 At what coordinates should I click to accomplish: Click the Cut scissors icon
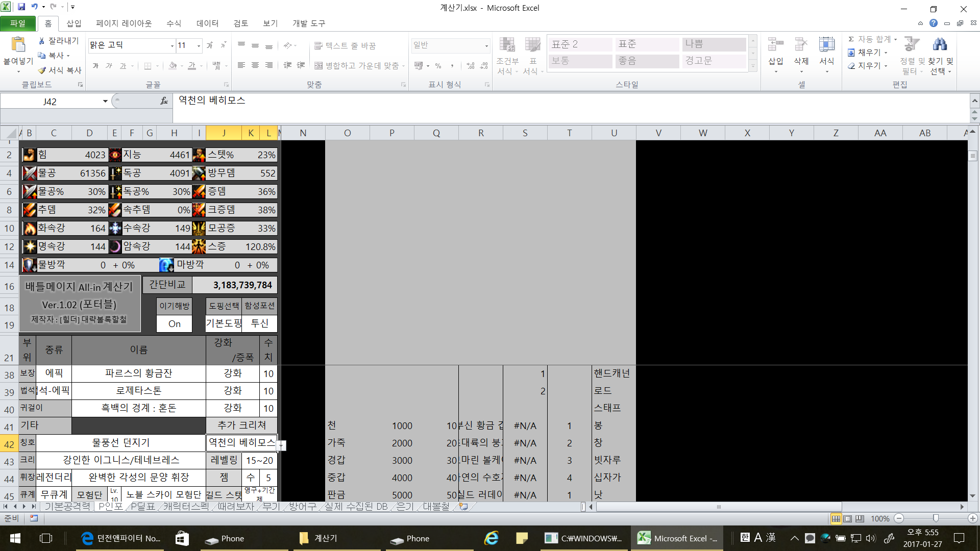42,41
